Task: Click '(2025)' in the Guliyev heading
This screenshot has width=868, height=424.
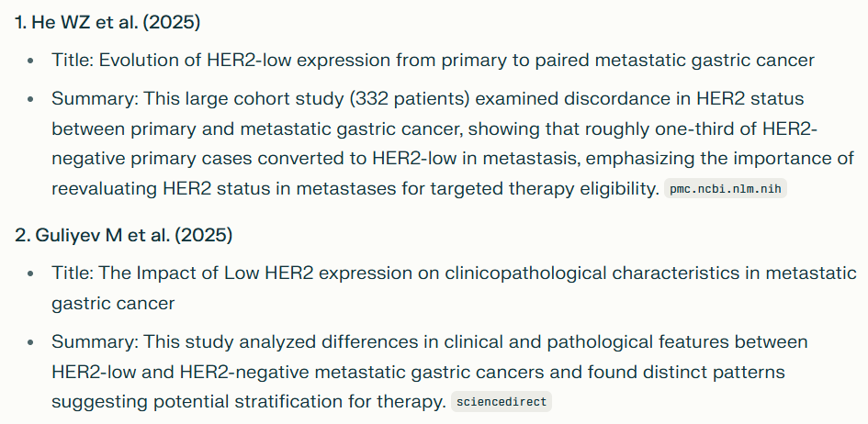Action: pyautogui.click(x=203, y=236)
